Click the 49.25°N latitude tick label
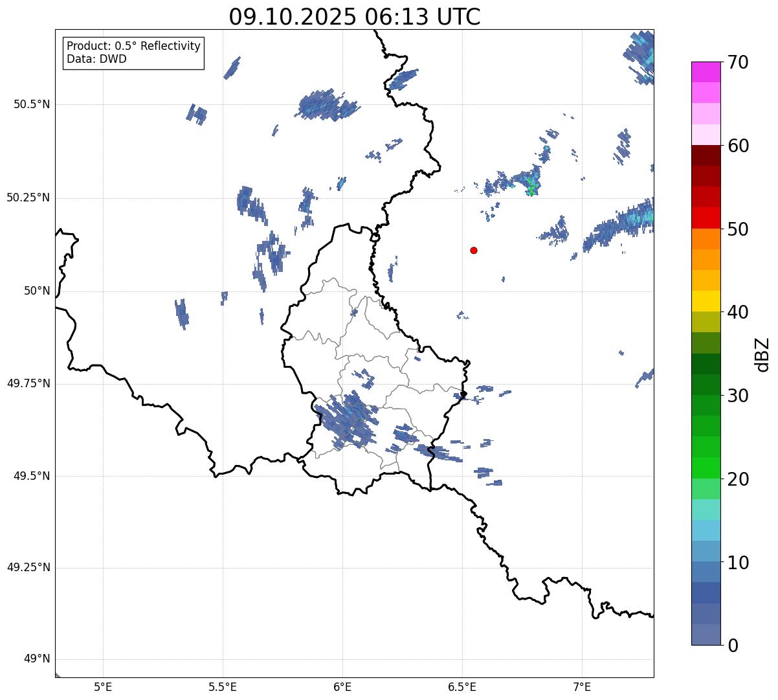 pyautogui.click(x=28, y=567)
